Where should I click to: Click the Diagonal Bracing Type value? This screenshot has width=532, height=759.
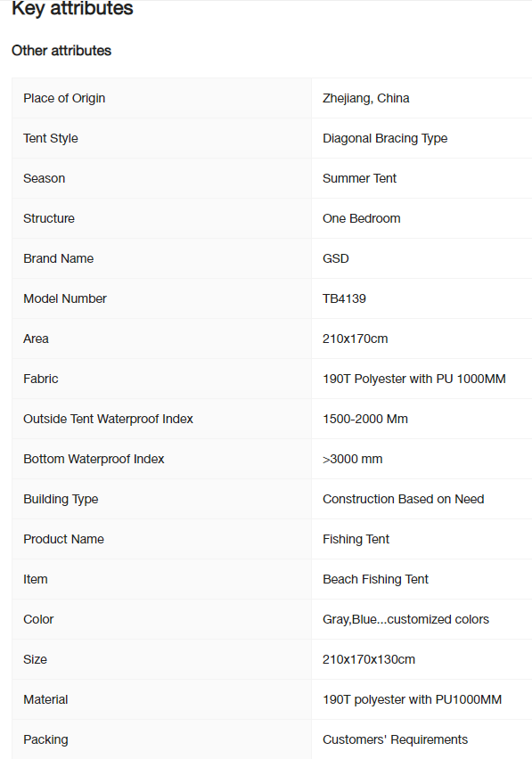tap(385, 138)
